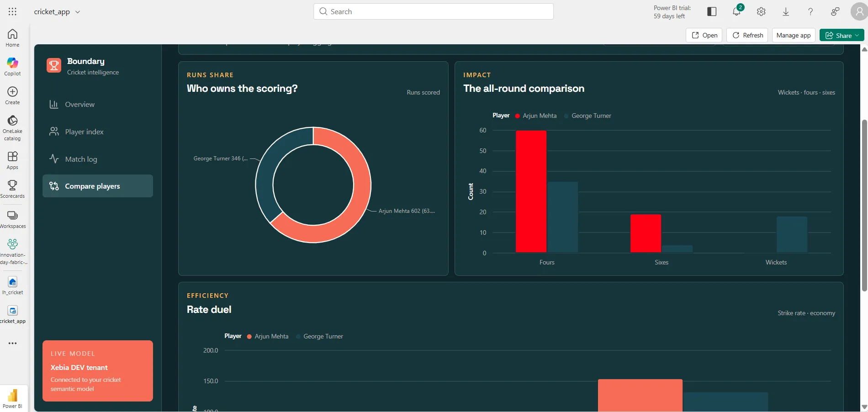Click George Turner legend in Rate duel
This screenshot has height=412, width=868.
pyautogui.click(x=319, y=337)
